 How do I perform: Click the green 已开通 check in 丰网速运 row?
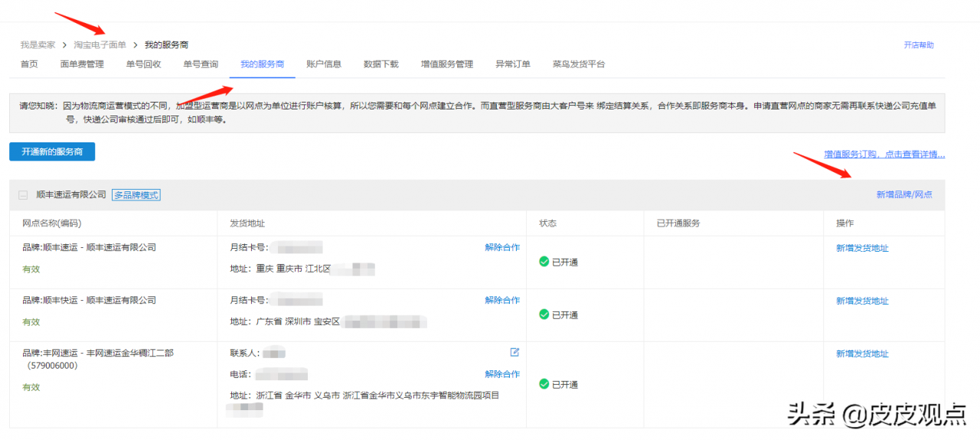click(x=544, y=384)
